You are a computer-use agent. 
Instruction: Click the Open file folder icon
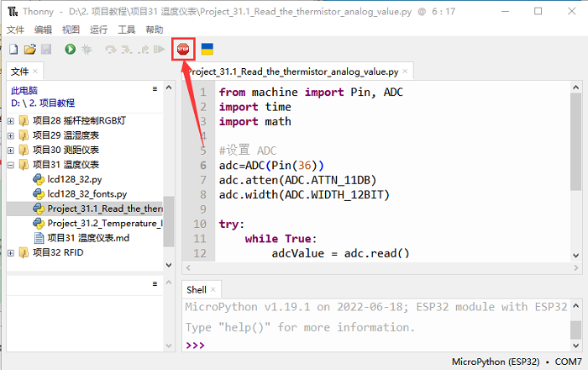pyautogui.click(x=29, y=50)
